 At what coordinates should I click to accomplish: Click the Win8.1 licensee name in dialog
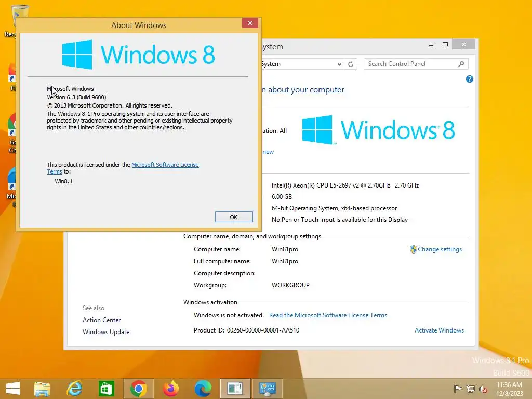64,181
